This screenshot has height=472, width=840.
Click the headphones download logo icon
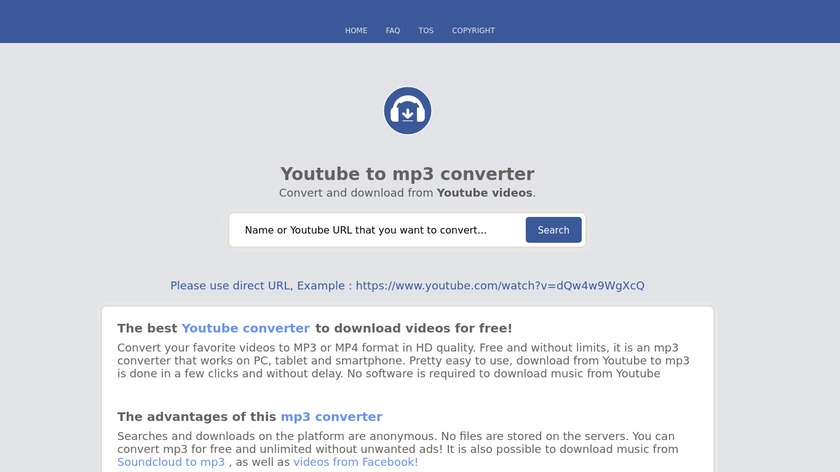pos(407,110)
